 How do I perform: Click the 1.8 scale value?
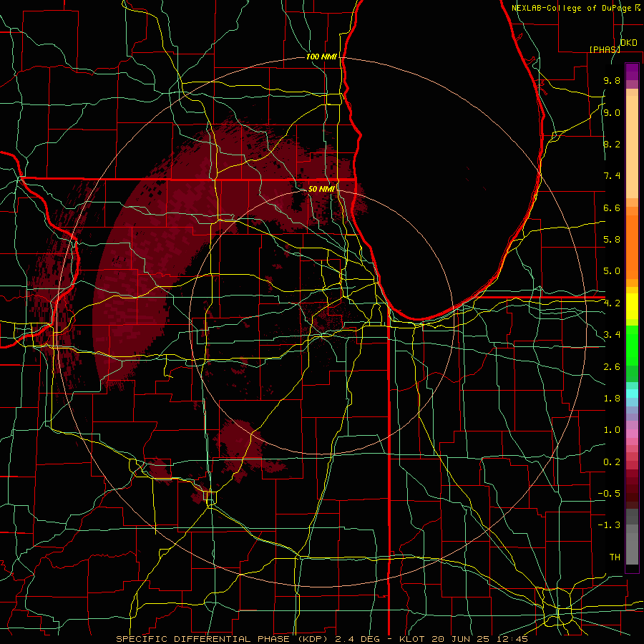tap(612, 399)
